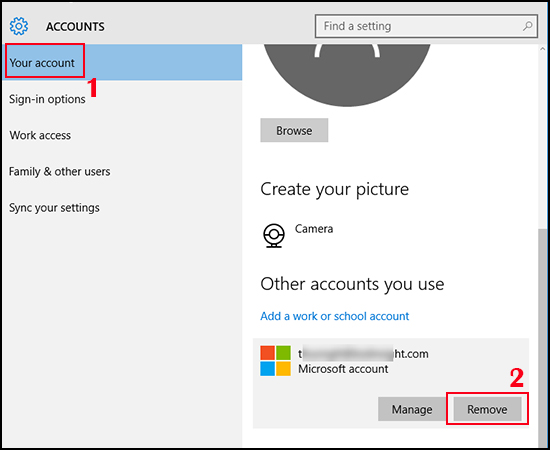Click the Browse button
This screenshot has width=550, height=450.
[x=294, y=130]
